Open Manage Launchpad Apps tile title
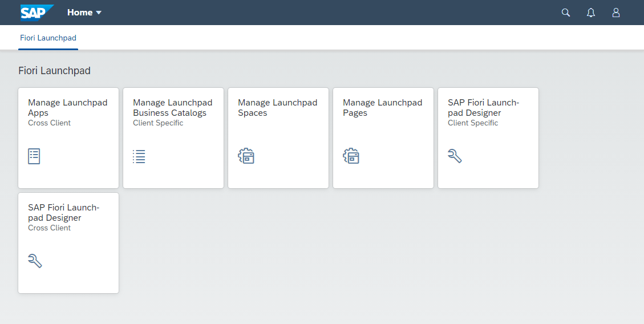This screenshot has width=644, height=324. [67, 108]
